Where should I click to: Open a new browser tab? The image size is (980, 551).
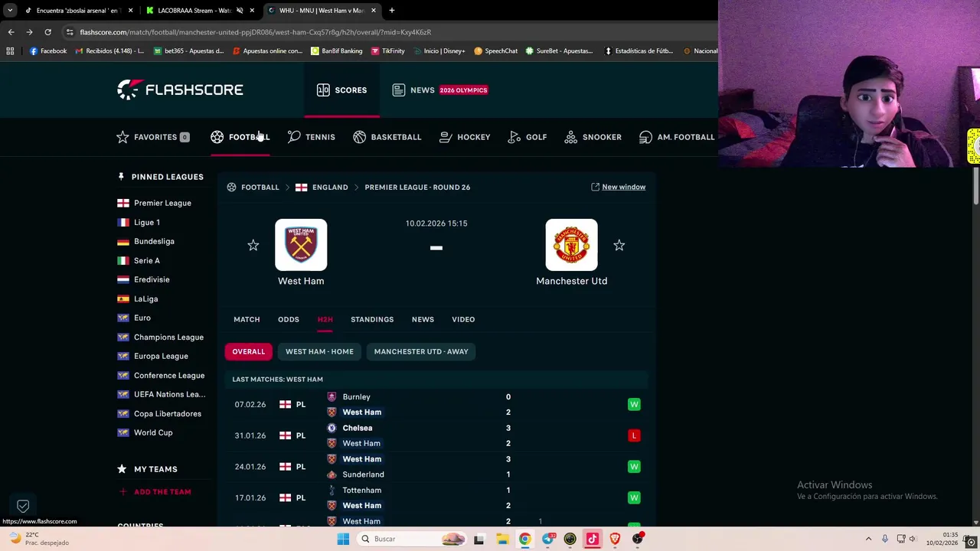pos(391,11)
